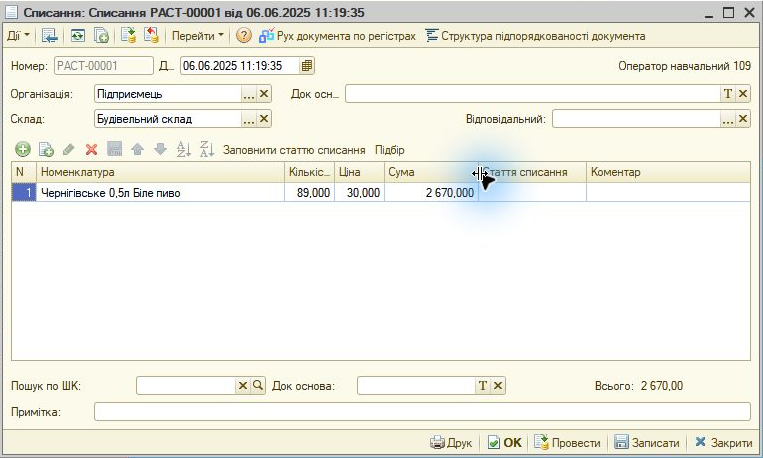This screenshot has height=458, width=763.
Task: Click the copy document toolbar icon
Action: tap(101, 36)
